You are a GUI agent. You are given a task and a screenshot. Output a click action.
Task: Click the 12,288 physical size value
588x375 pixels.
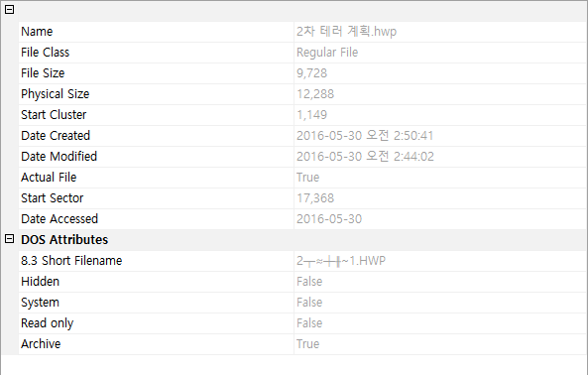pos(315,94)
